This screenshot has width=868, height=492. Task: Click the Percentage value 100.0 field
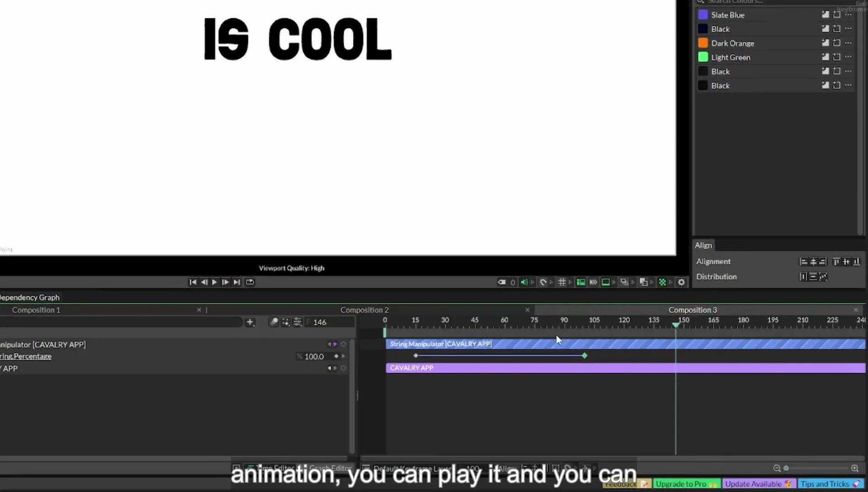tap(314, 356)
